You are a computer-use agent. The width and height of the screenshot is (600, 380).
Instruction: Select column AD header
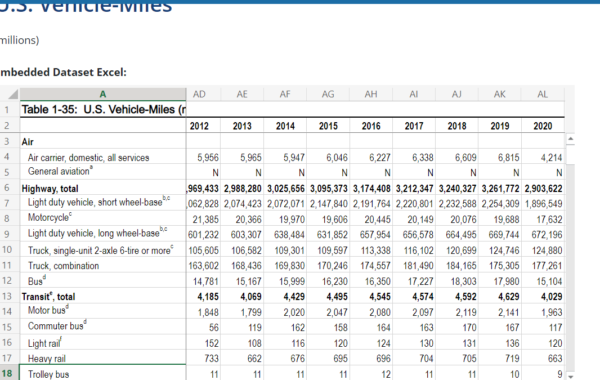pos(199,94)
